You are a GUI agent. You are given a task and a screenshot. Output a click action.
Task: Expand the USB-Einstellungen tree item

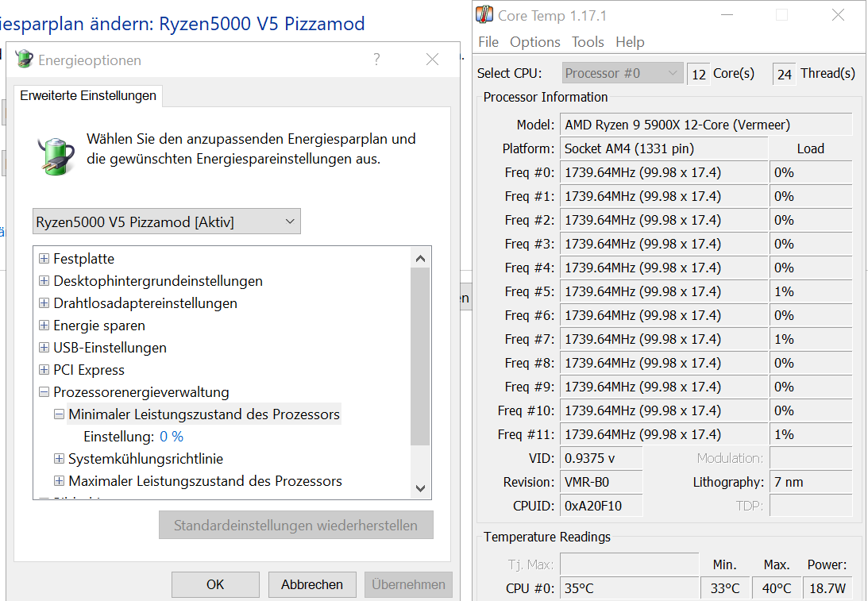[44, 348]
